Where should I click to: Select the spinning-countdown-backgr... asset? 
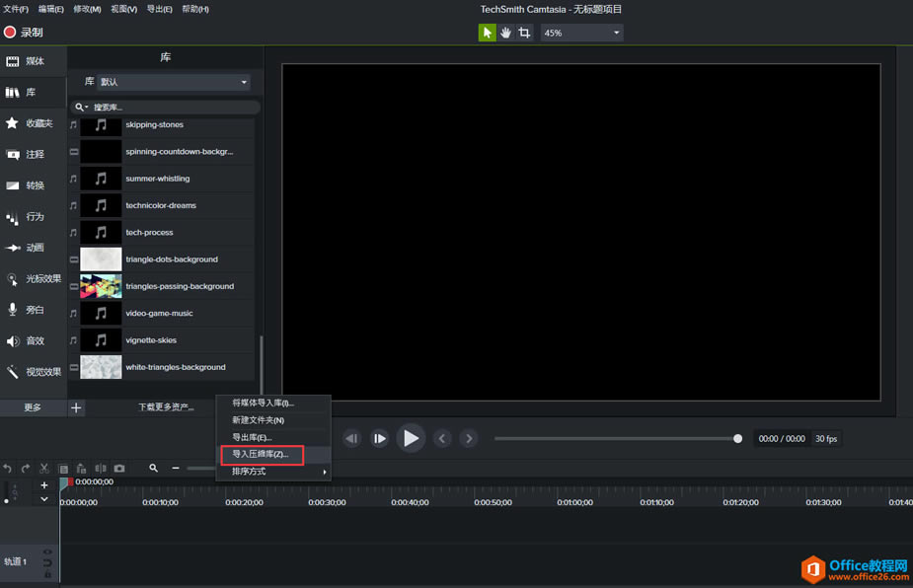[x=162, y=151]
